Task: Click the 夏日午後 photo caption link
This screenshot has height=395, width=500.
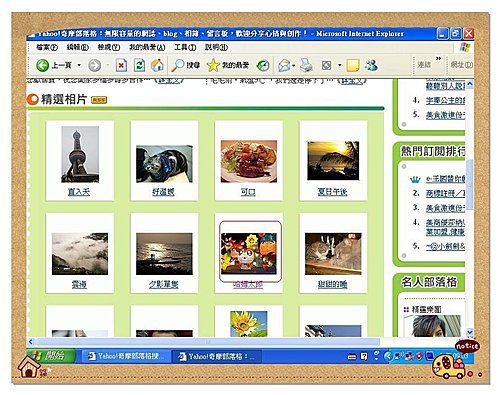Action: point(332,192)
